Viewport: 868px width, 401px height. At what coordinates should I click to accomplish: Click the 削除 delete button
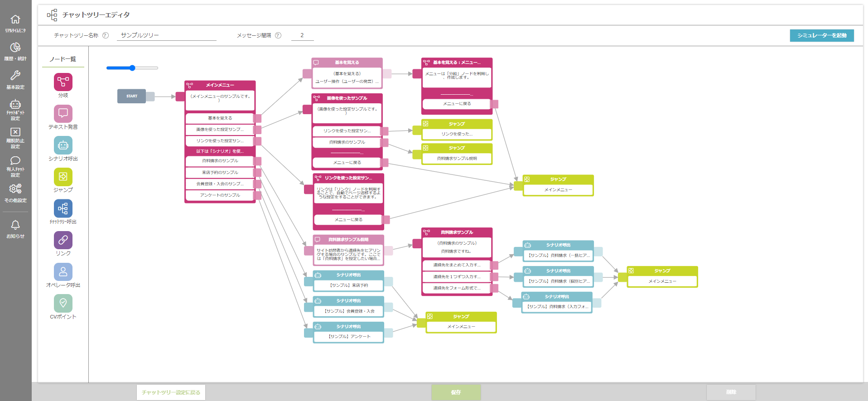pyautogui.click(x=731, y=392)
